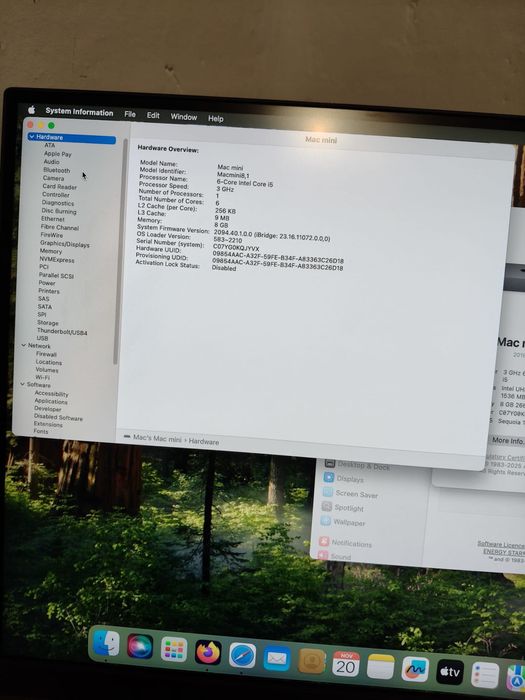This screenshot has height=700, width=525.
Task: Select Graphics/Displays in the sidebar
Action: click(x=65, y=244)
